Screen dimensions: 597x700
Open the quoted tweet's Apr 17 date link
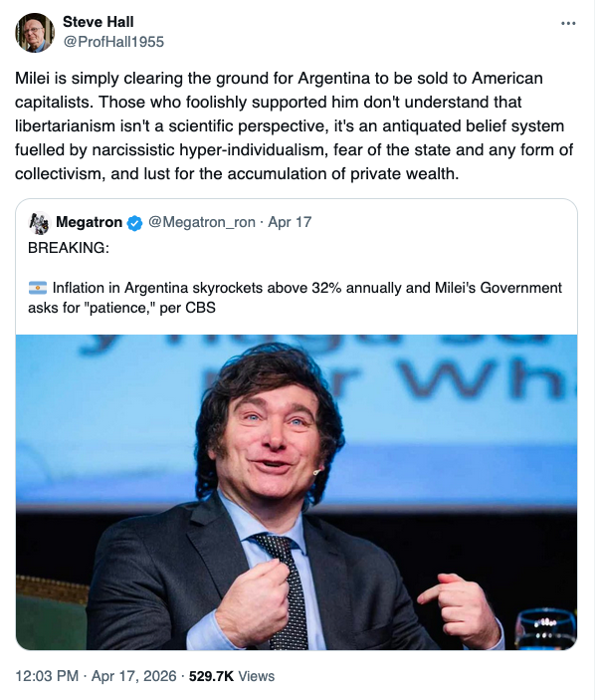[290, 222]
